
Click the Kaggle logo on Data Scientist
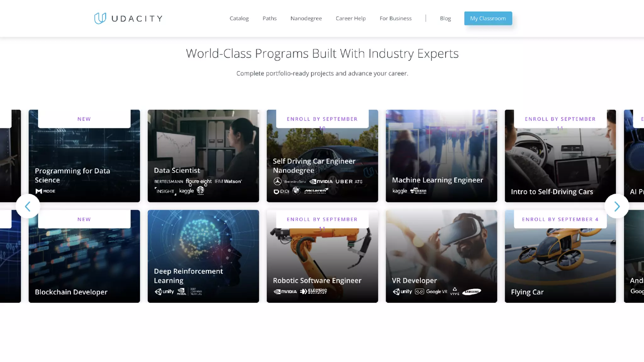click(186, 191)
